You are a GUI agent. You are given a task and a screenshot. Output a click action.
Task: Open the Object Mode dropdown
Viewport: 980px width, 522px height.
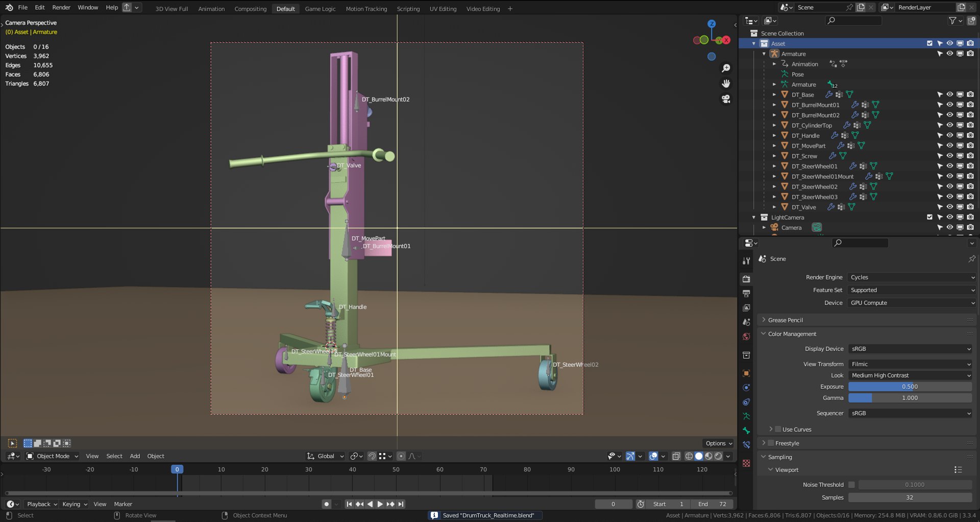(x=52, y=456)
